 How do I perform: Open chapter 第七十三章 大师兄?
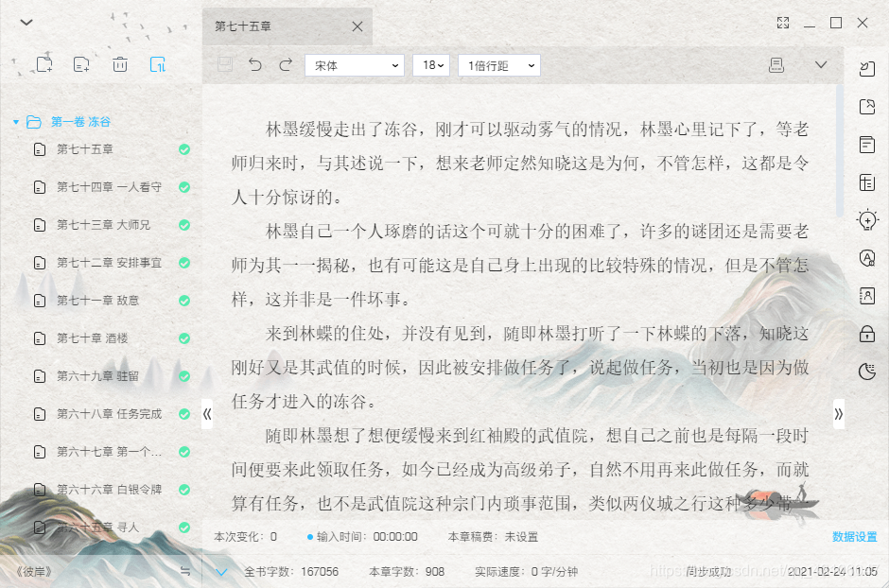click(x=103, y=225)
